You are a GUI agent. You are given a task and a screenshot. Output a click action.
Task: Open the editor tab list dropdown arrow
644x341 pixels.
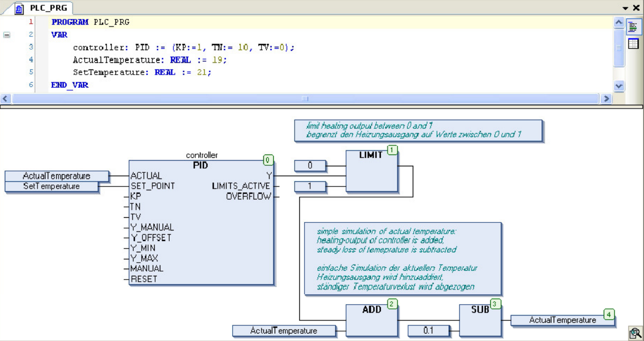tap(626, 8)
